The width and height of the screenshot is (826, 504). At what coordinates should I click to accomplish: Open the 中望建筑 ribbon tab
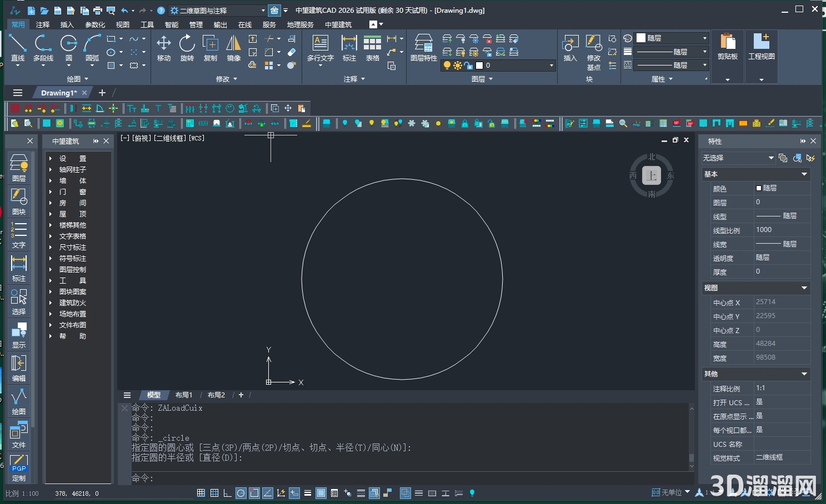tap(338, 24)
